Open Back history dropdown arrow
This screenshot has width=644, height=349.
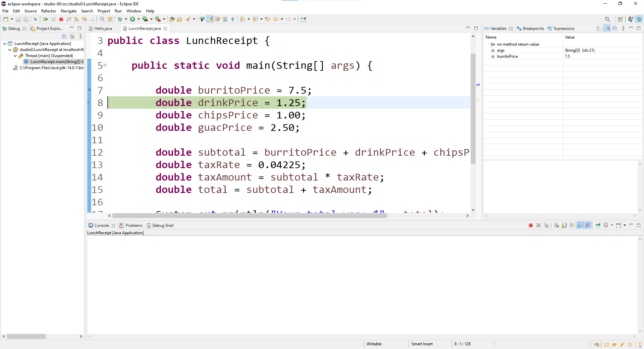(282, 19)
